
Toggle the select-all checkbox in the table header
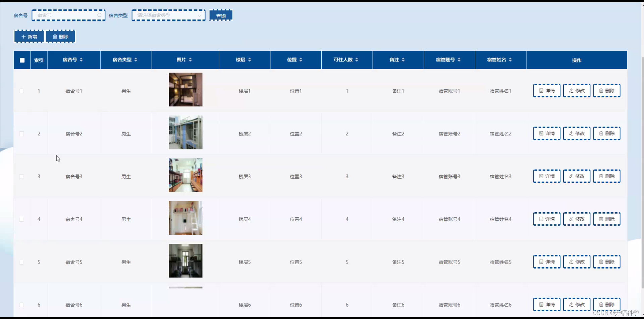[x=22, y=60]
